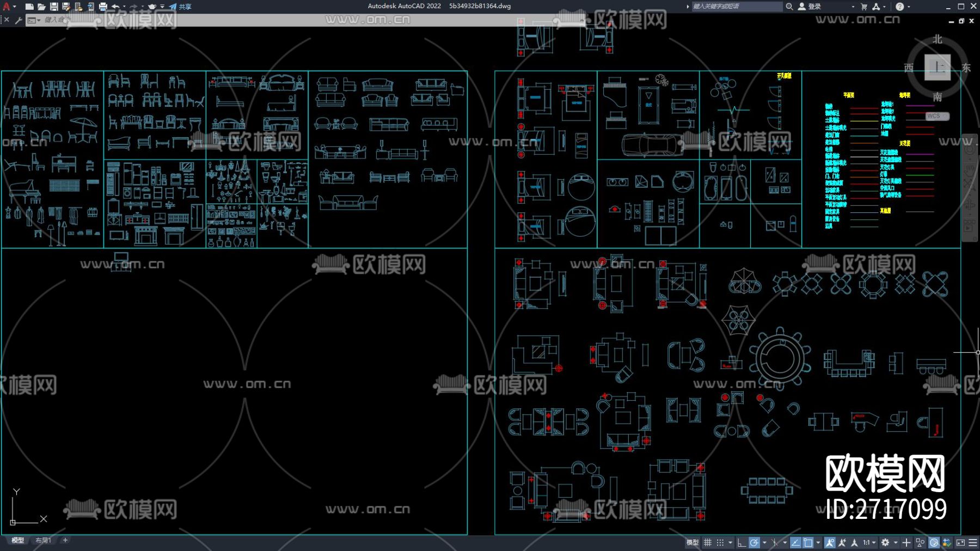The width and height of the screenshot is (980, 551).
Task: Click 西 west on the ViewCube compass
Action: tap(909, 68)
